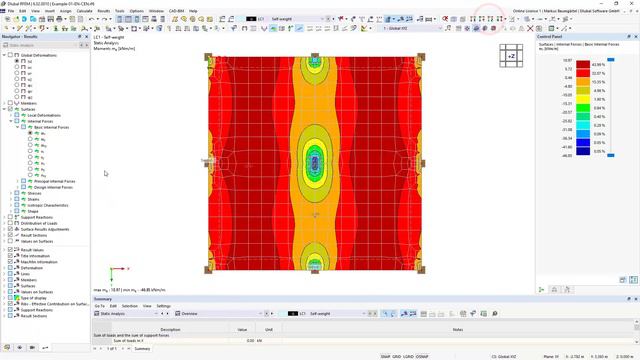Toggle OSNAP in the status bar

(x=422, y=356)
